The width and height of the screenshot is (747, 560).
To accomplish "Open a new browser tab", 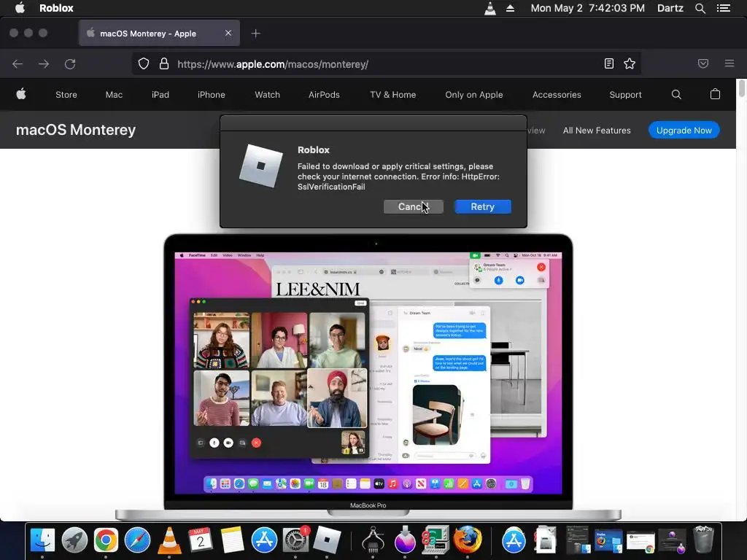I will point(256,34).
